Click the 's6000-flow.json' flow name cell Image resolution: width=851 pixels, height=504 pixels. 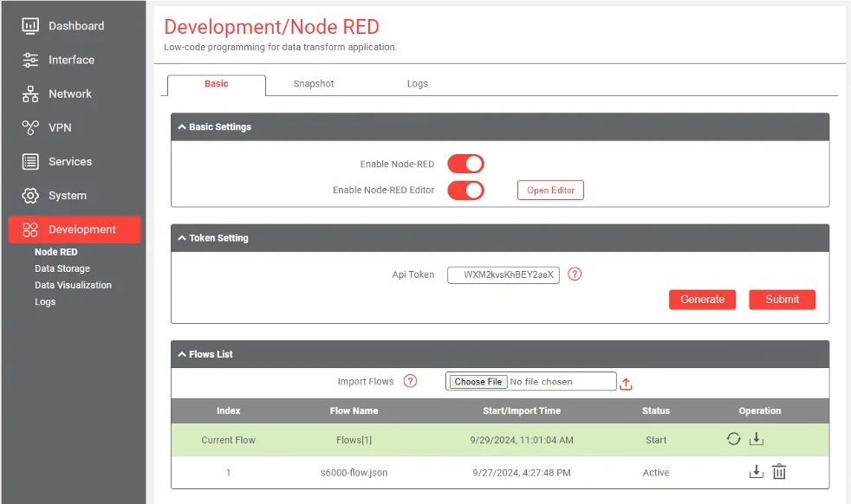(354, 473)
